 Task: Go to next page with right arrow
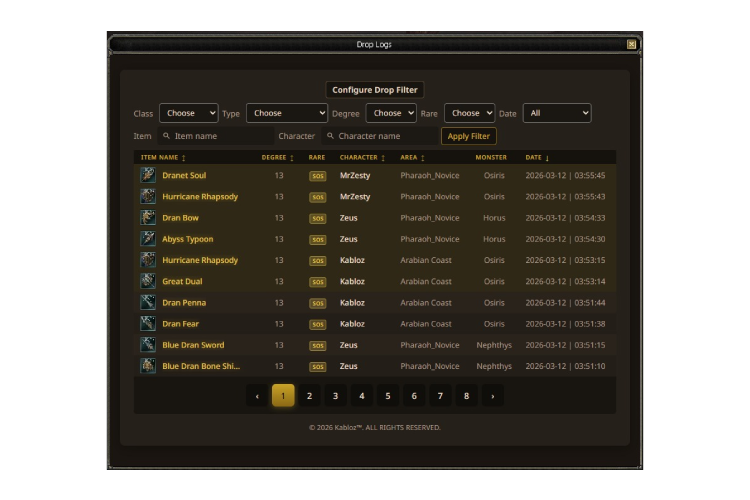492,396
